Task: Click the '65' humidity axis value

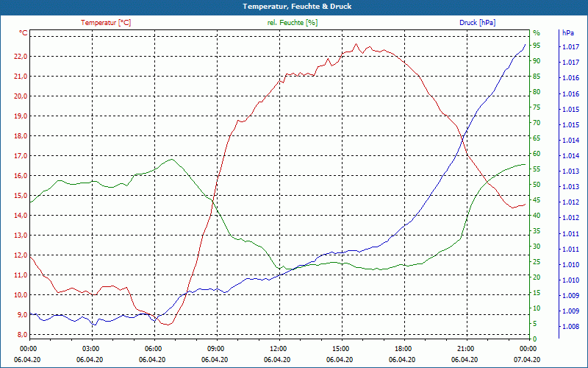Action: point(537,138)
